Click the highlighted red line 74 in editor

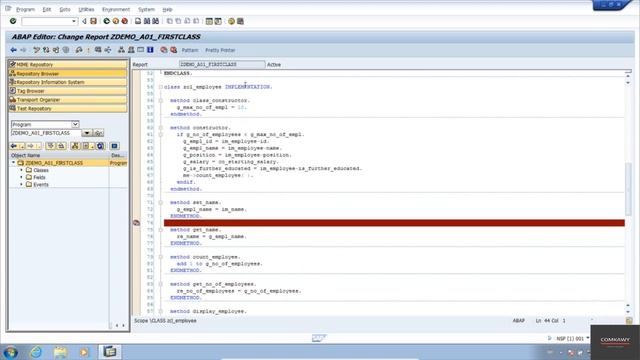click(394, 223)
